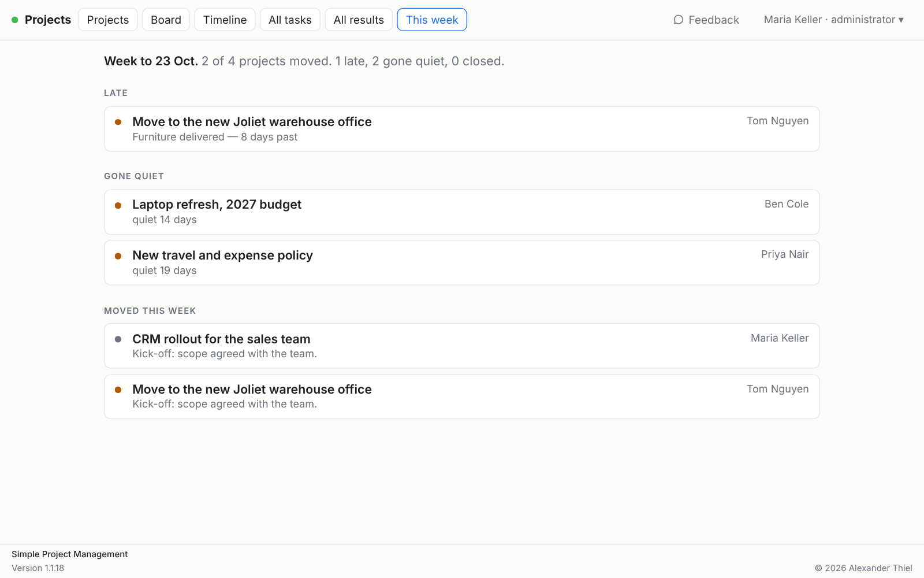Click the Feedback link
Viewport: 924px width, 578px height.
[x=706, y=20]
